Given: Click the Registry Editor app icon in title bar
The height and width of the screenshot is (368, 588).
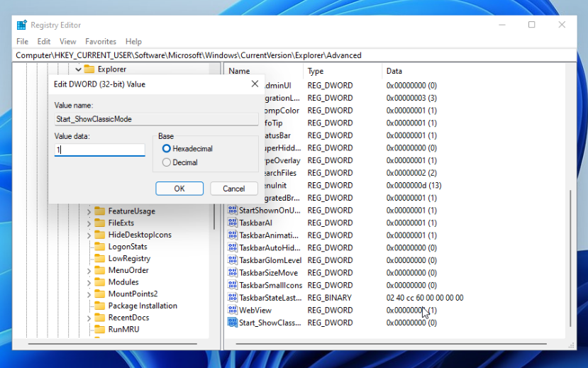Looking at the screenshot, I should coord(22,25).
